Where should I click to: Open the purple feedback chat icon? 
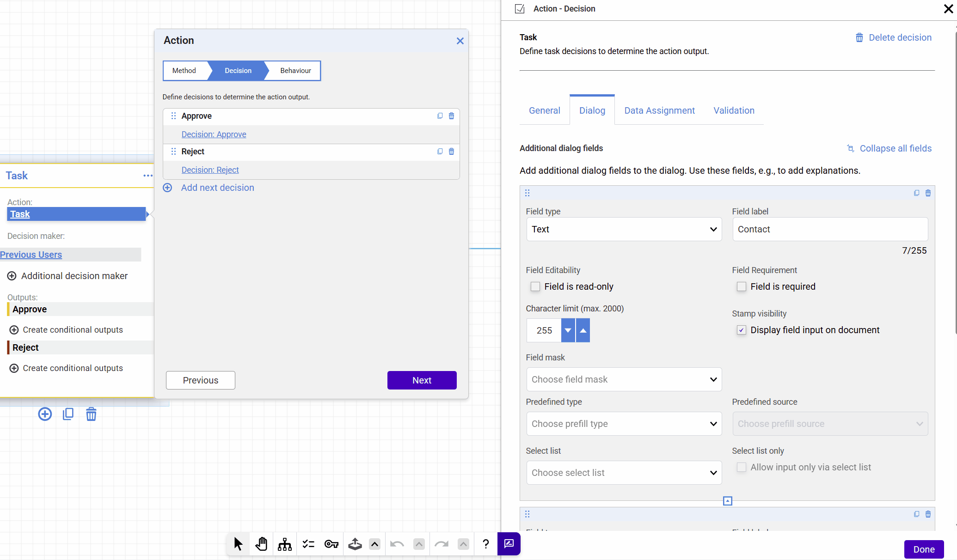(x=509, y=544)
